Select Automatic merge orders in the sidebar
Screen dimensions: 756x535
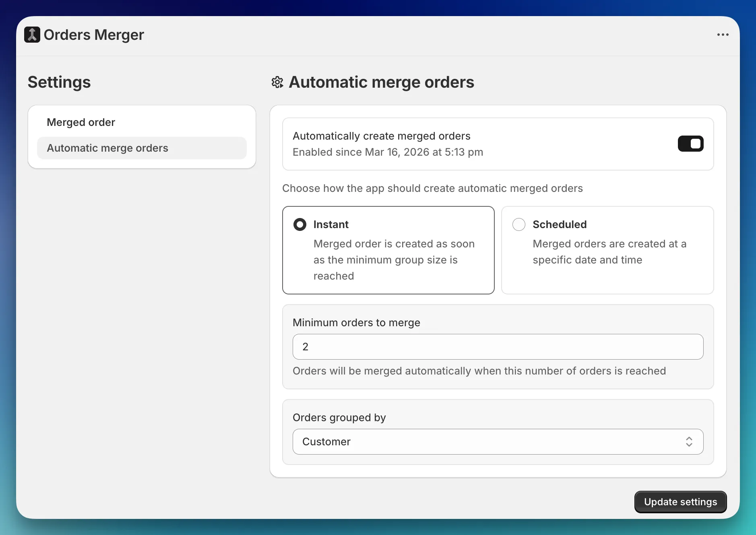107,148
